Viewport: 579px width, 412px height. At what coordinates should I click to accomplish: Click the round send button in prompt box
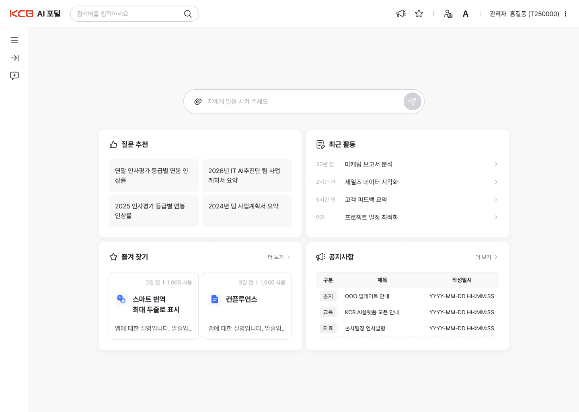[x=412, y=101]
